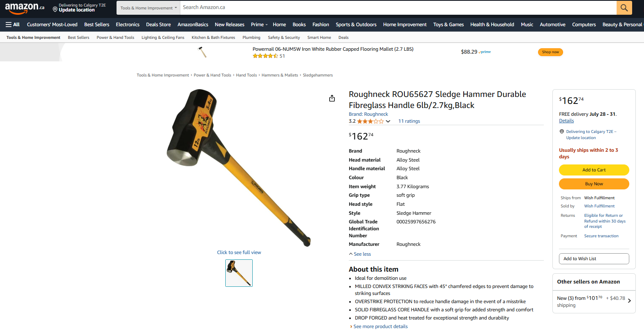The height and width of the screenshot is (333, 644).
Task: Click the Add to Wish List button
Action: click(594, 259)
